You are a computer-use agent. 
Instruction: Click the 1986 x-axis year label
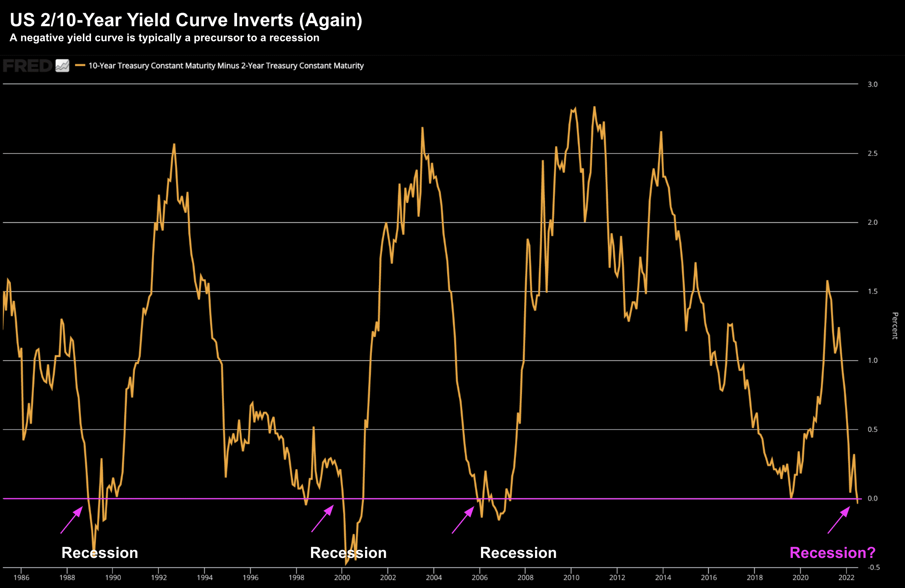coord(21,577)
